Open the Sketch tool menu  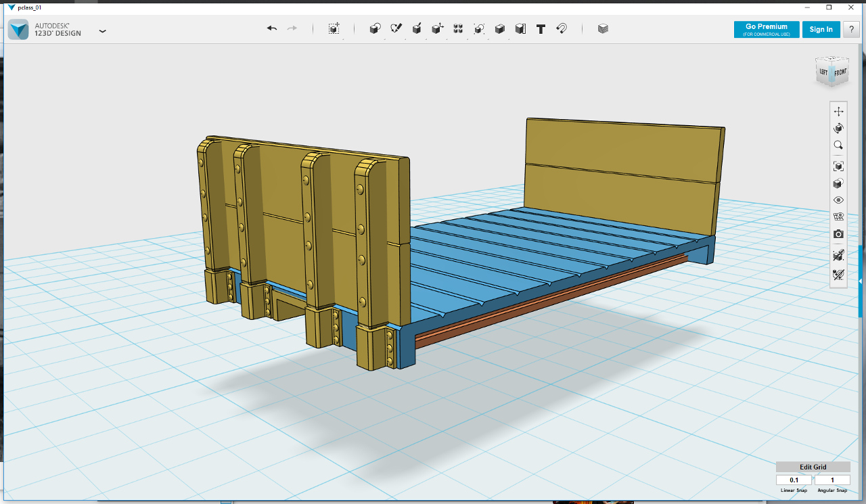(x=396, y=28)
